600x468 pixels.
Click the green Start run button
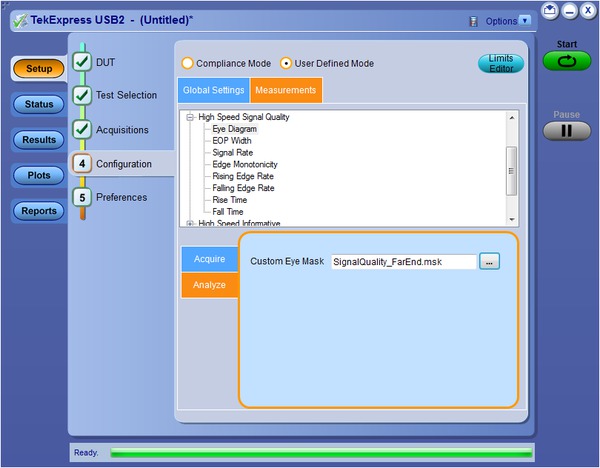pos(566,61)
